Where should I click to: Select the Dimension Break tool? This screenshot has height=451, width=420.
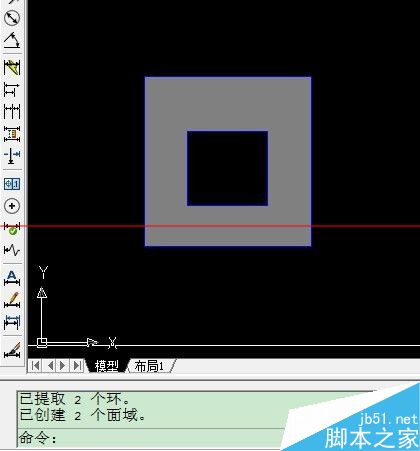click(12, 156)
